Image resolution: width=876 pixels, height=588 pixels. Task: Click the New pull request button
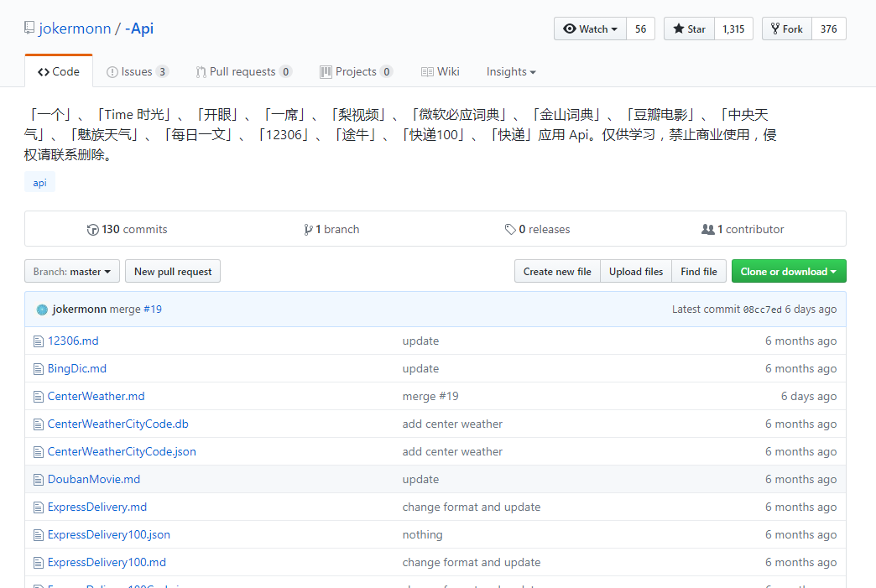pyautogui.click(x=172, y=271)
